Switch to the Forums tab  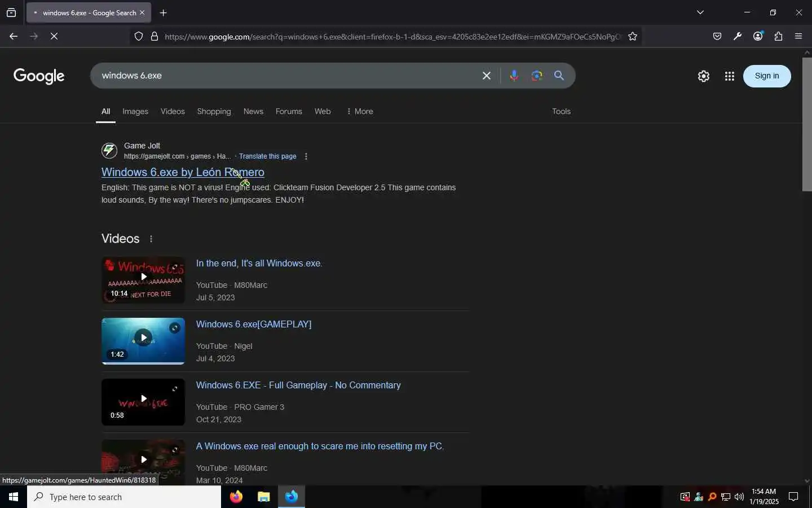289,112
